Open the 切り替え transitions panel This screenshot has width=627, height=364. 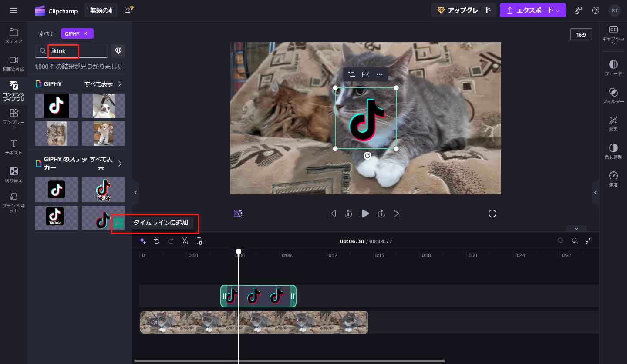pyautogui.click(x=13, y=174)
